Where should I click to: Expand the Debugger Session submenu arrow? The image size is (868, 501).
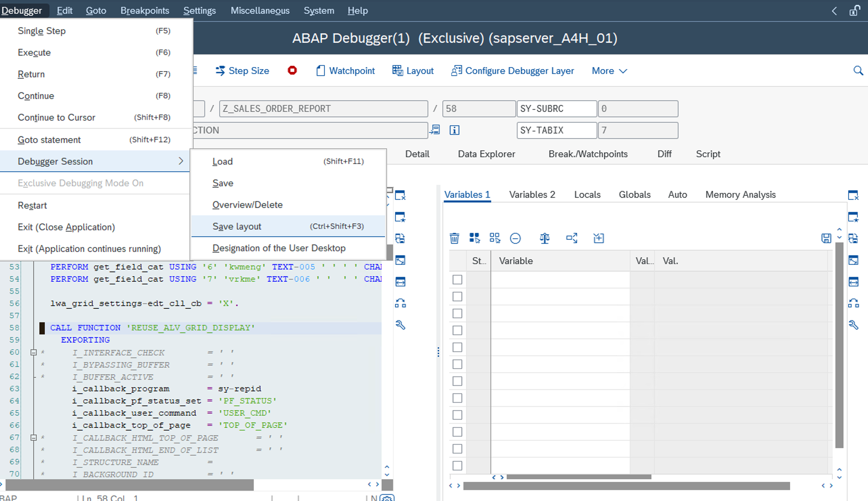pos(181,161)
